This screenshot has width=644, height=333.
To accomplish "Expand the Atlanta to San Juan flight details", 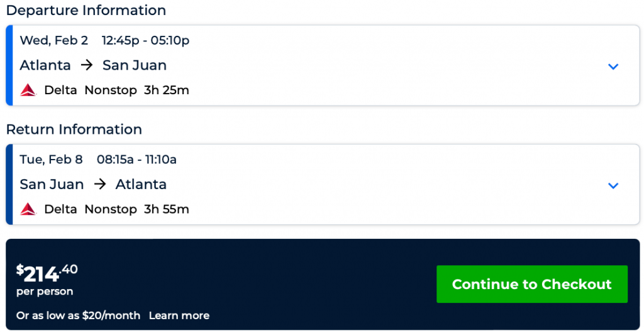I will tap(613, 67).
